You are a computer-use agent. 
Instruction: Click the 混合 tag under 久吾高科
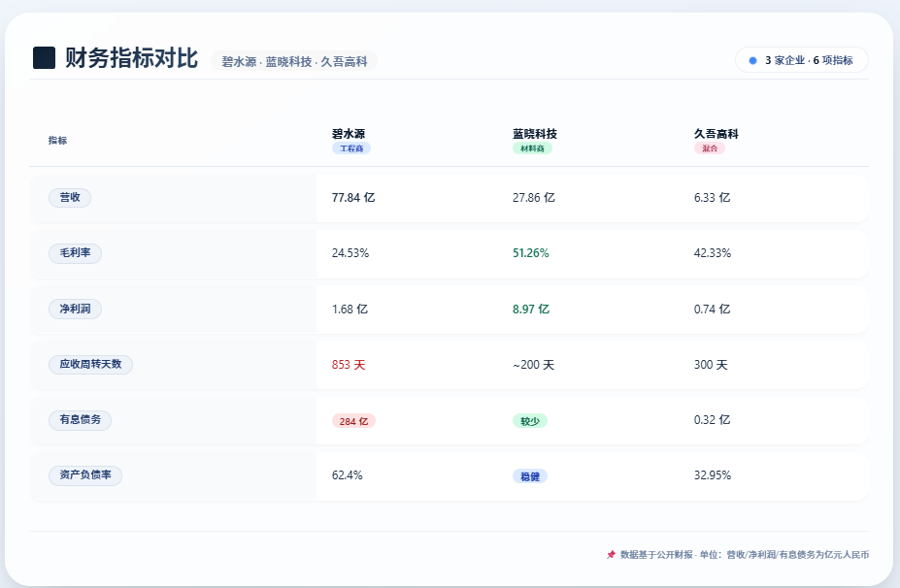tap(710, 148)
